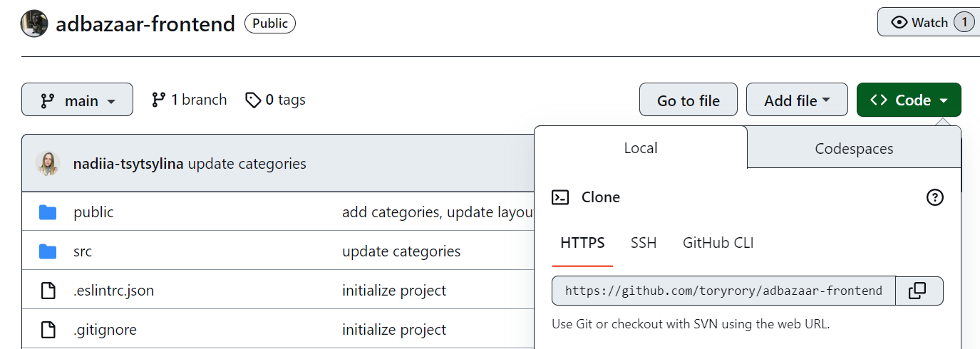Image resolution: width=980 pixels, height=349 pixels.
Task: Click the Clone help question mark icon
Action: tap(934, 197)
